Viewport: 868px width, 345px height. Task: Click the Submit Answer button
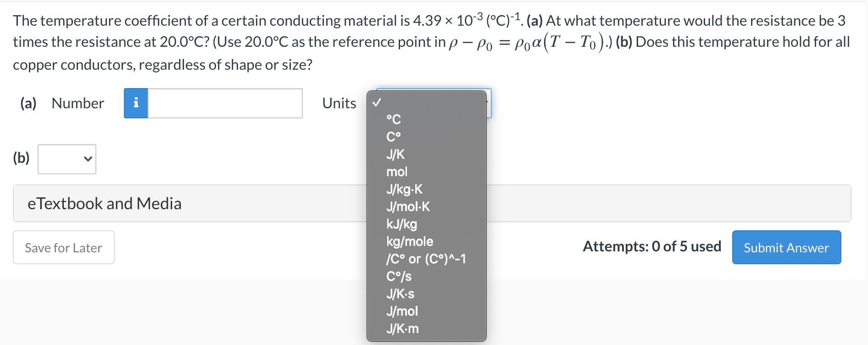point(786,247)
